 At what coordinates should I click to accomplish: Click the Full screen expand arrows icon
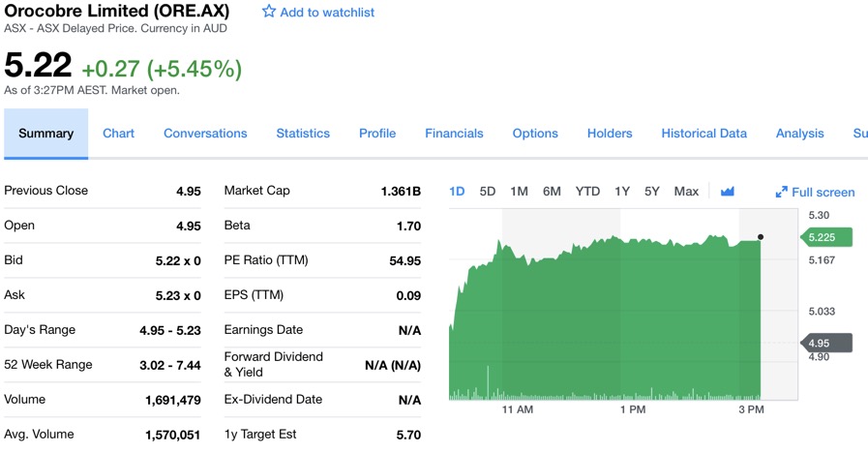coord(782,193)
